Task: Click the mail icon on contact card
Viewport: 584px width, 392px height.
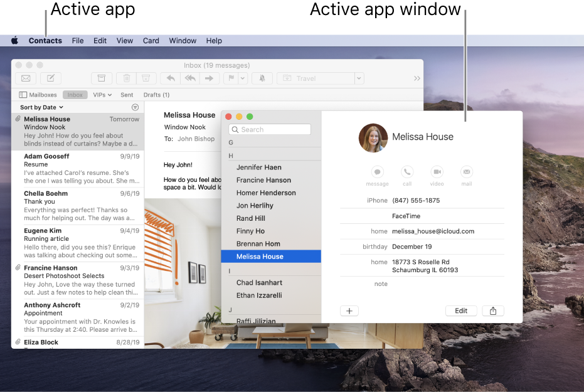Action: [x=466, y=172]
